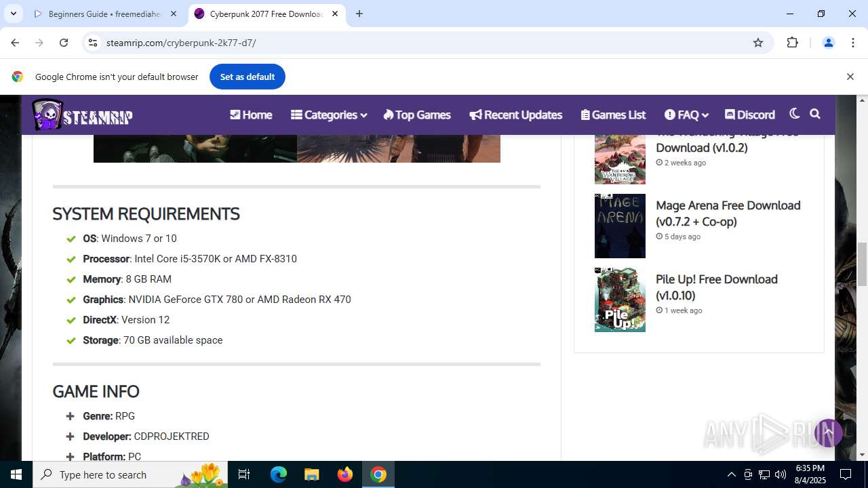Select the 'Version 12' DirectX text

click(x=145, y=320)
